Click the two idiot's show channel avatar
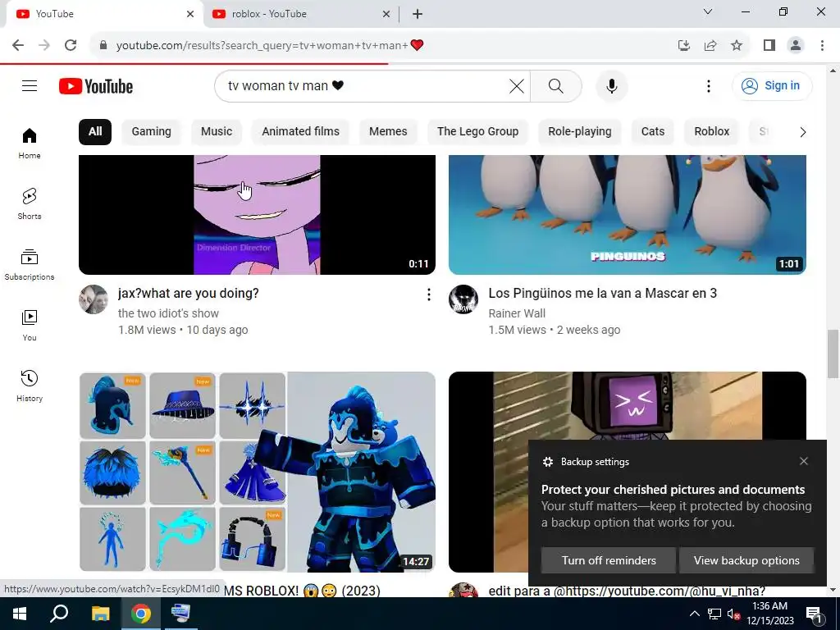Viewport: 840px width, 630px height. click(94, 299)
